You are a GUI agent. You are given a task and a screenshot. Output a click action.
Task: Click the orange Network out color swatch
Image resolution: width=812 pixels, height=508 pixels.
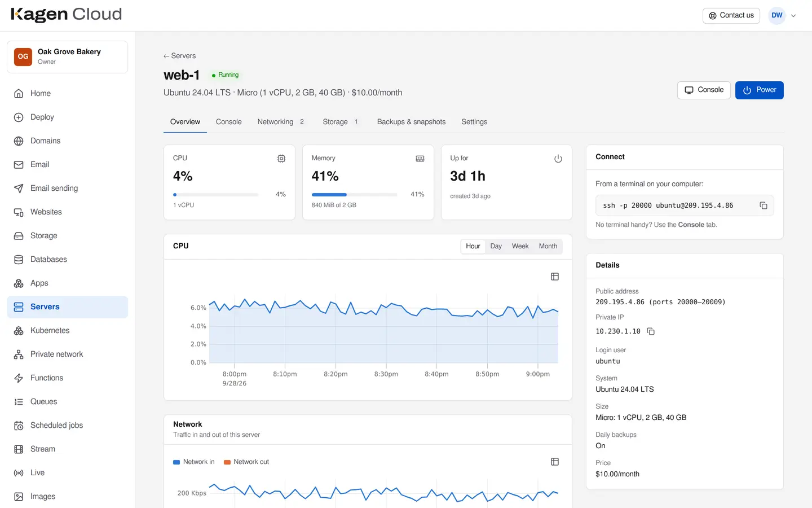click(227, 462)
